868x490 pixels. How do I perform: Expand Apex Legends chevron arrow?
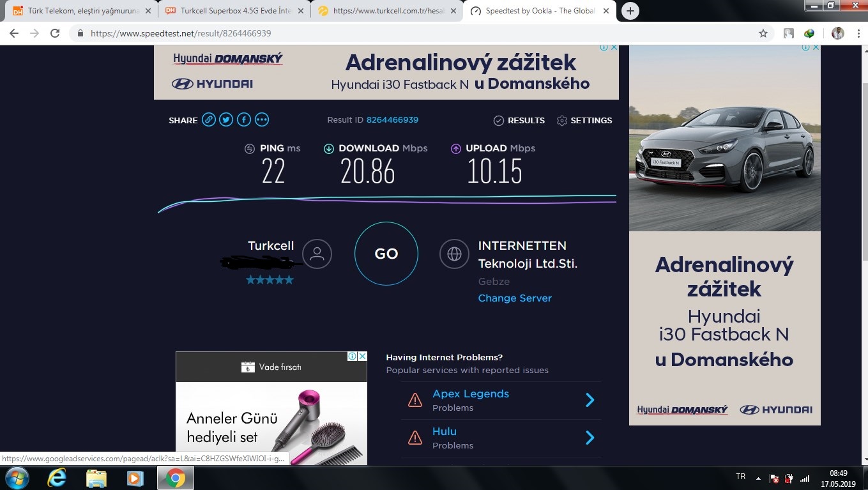click(x=590, y=400)
